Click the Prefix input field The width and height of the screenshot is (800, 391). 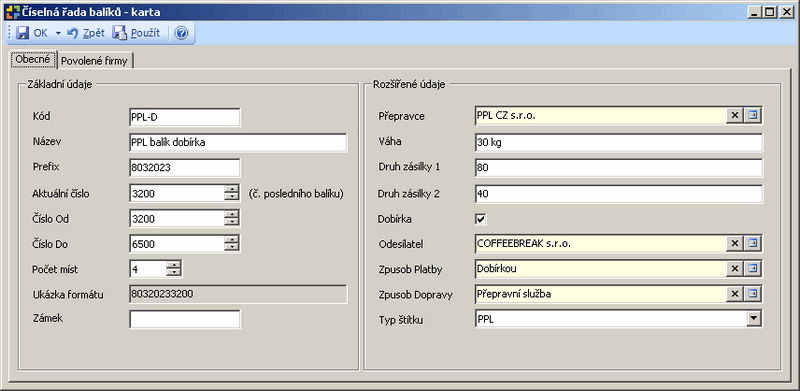click(185, 168)
